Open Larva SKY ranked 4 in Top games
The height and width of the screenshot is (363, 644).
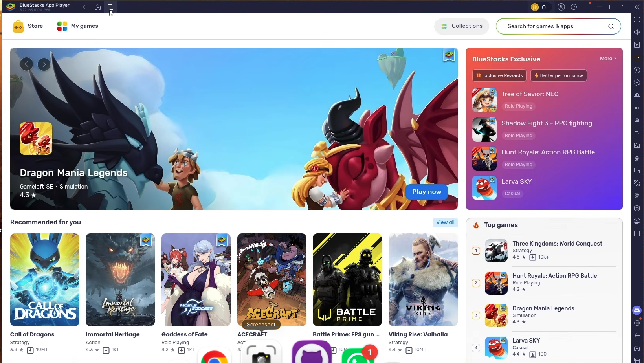(x=544, y=348)
